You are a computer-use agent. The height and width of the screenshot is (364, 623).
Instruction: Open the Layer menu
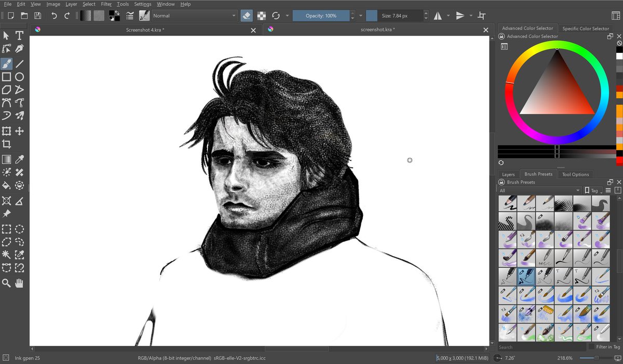(x=71, y=4)
